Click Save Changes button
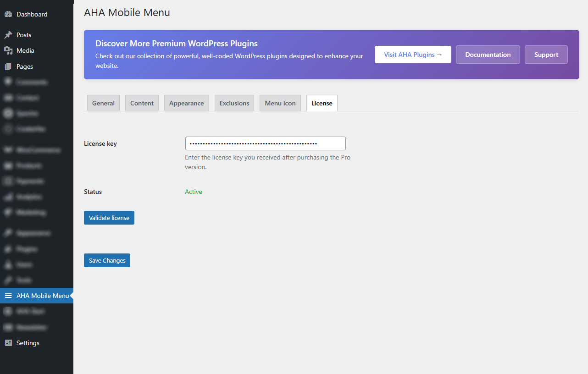Image resolution: width=588 pixels, height=374 pixels. pos(107,260)
